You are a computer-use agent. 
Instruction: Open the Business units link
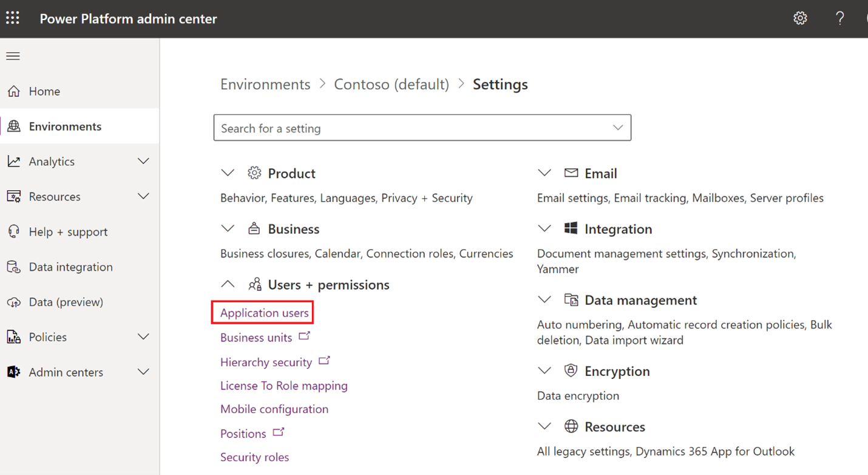tap(256, 338)
